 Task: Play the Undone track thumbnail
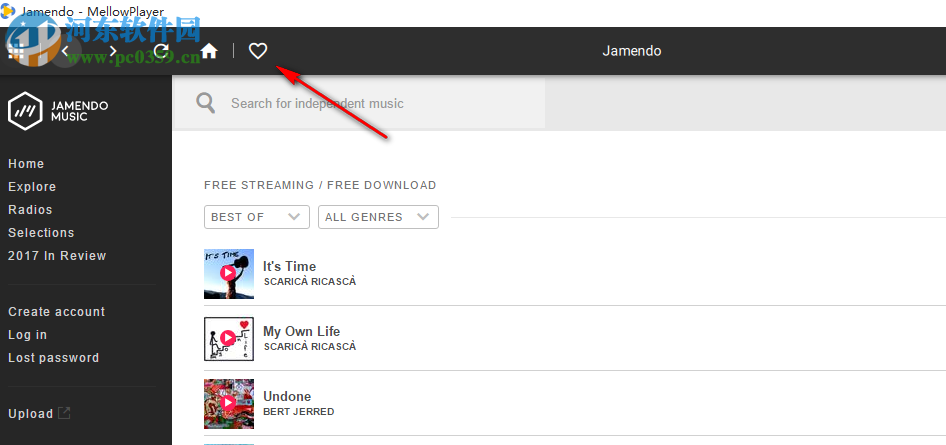pyautogui.click(x=228, y=403)
